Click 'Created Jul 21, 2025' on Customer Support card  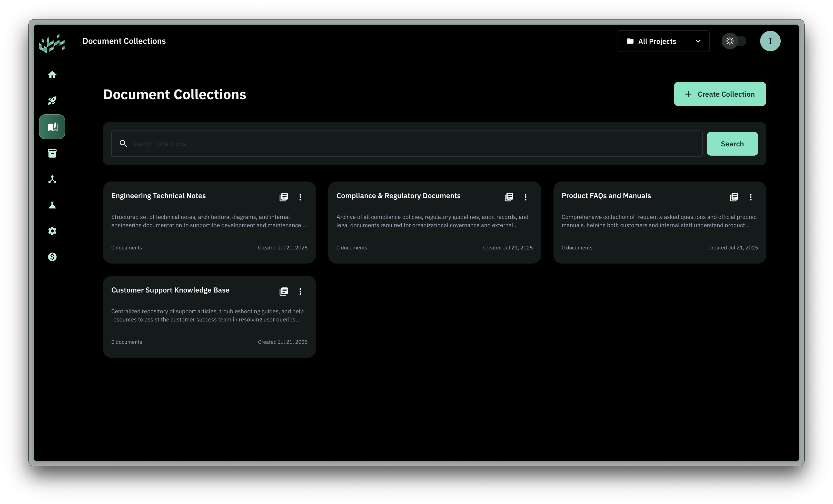click(283, 342)
